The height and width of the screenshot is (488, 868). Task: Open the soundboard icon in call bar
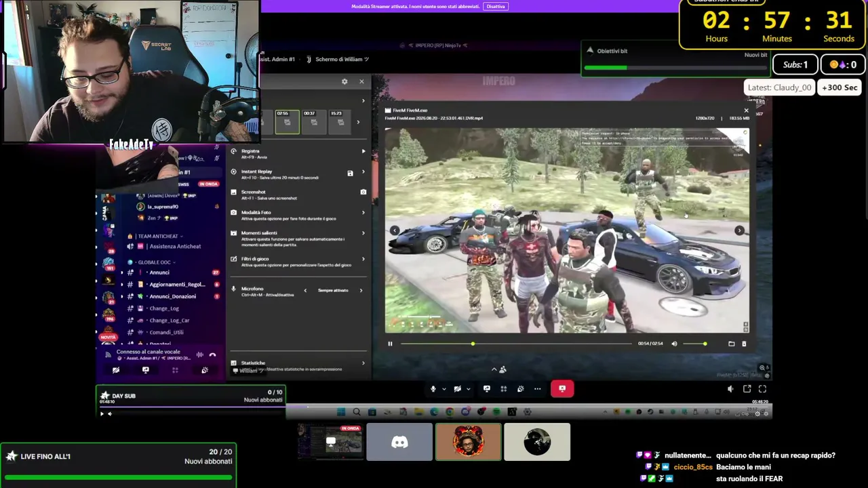point(520,389)
